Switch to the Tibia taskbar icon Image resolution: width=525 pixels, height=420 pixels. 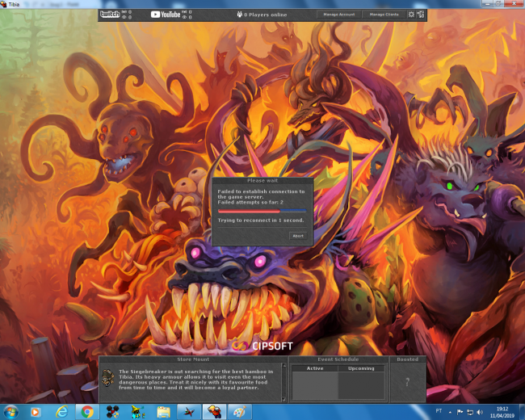coord(215,412)
